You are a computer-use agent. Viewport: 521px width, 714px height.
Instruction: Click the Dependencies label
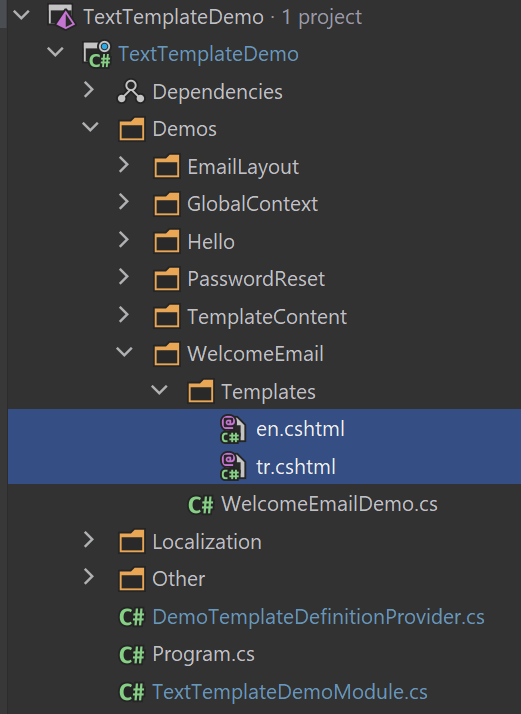coord(218,92)
